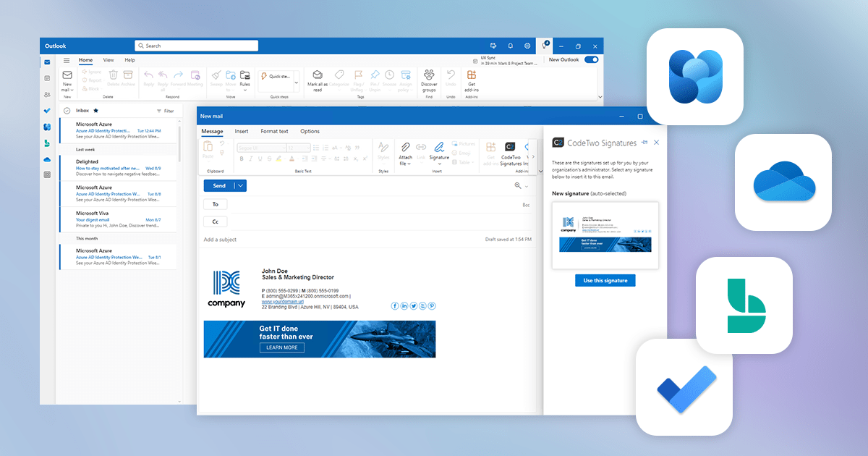Click the Use this signature button

pyautogui.click(x=605, y=280)
